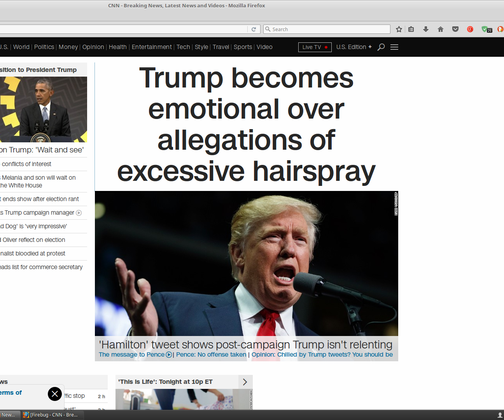Click the Firefox Search input field
Image resolution: width=504 pixels, height=420 pixels.
pyautogui.click(x=327, y=29)
